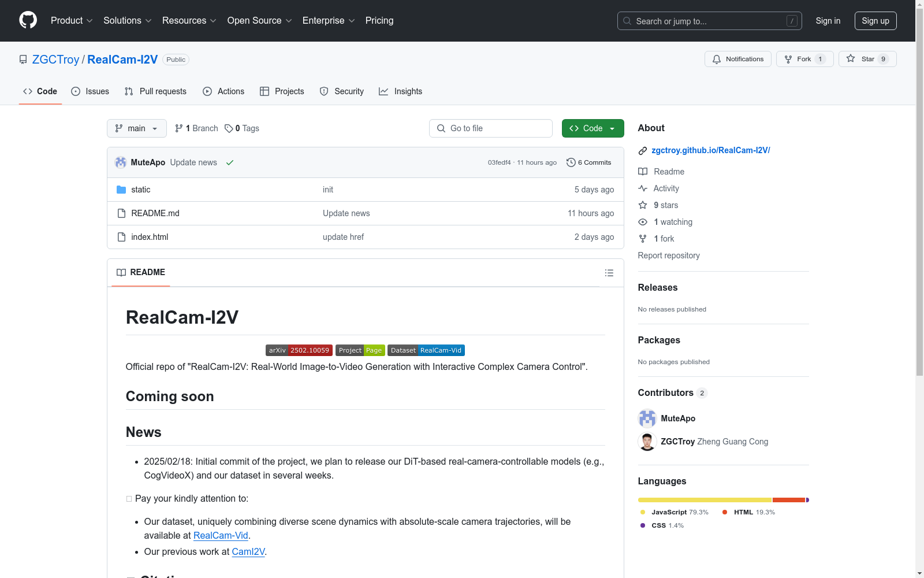Open the Pull requests tab
This screenshot has height=578, width=924.
[155, 91]
